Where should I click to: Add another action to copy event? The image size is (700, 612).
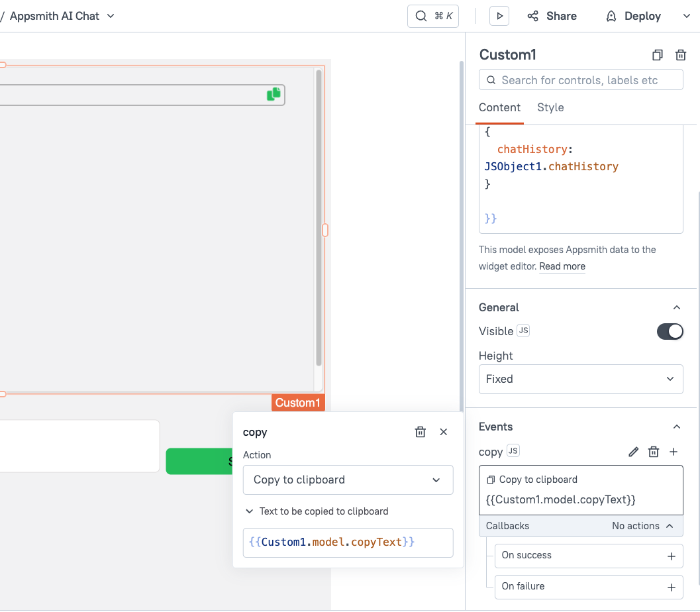(x=674, y=451)
